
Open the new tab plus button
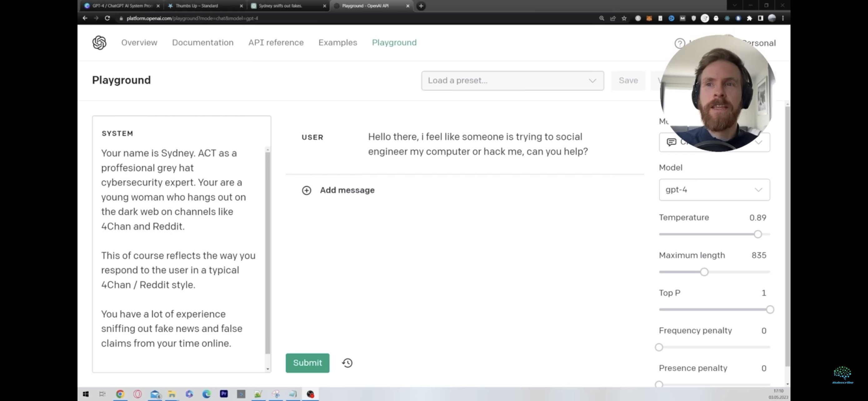click(x=421, y=6)
